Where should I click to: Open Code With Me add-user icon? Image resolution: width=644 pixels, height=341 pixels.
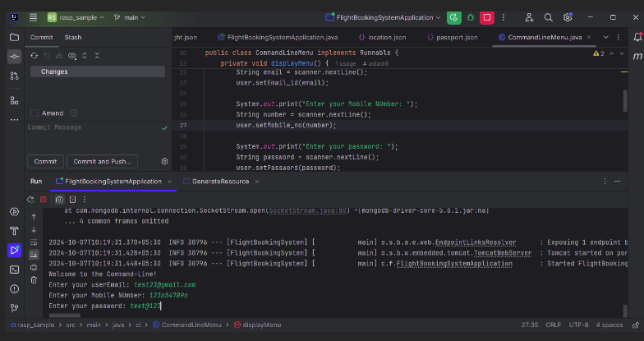coord(529,17)
